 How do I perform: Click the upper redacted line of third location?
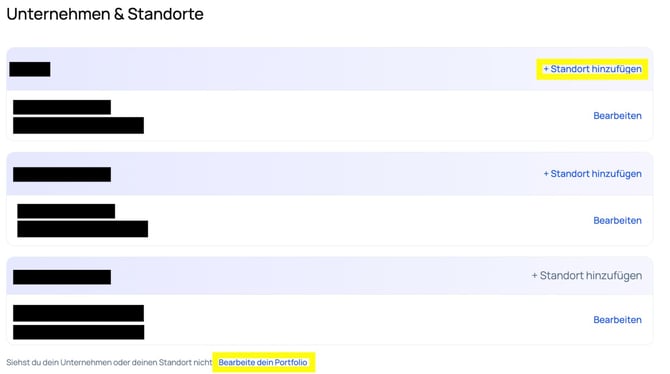tap(78, 313)
